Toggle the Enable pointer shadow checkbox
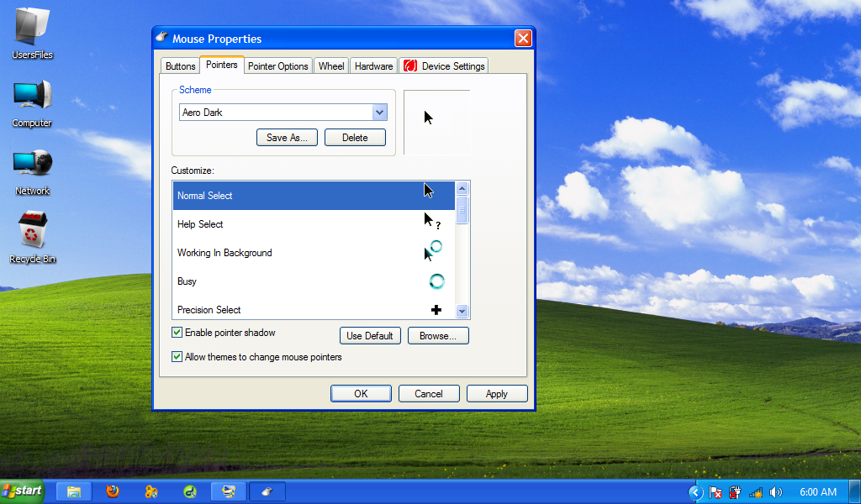The image size is (861, 504). pos(177,333)
